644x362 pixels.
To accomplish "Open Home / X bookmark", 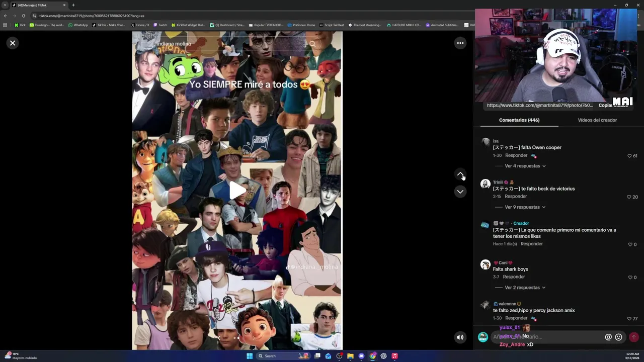I will [x=140, y=25].
